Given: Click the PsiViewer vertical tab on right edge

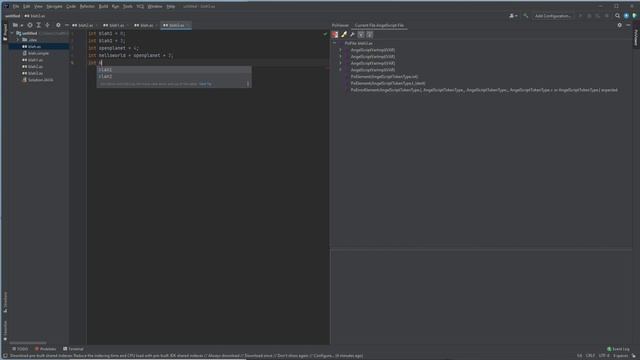Looking at the screenshot, I should pos(636,37).
